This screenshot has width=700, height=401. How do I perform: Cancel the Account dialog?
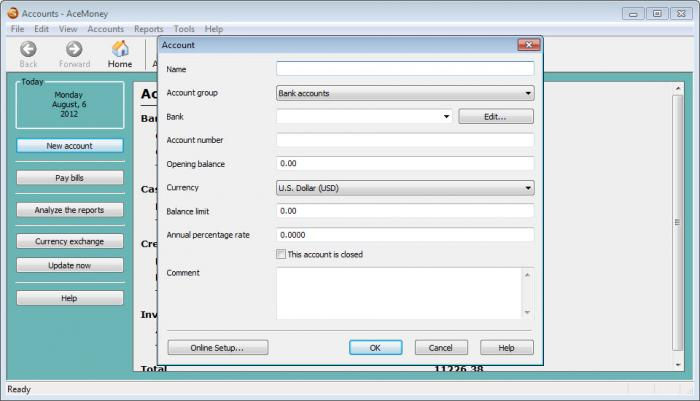click(x=441, y=347)
